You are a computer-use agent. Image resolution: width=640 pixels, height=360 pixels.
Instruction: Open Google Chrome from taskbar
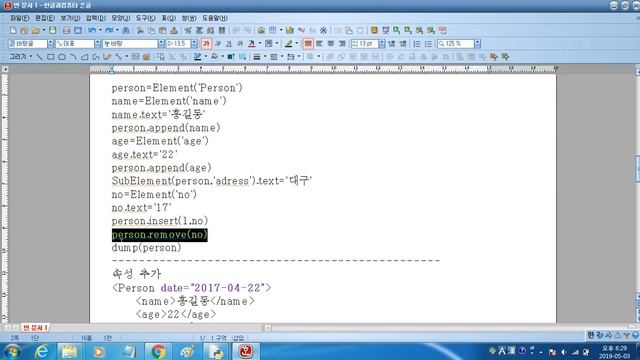158,351
